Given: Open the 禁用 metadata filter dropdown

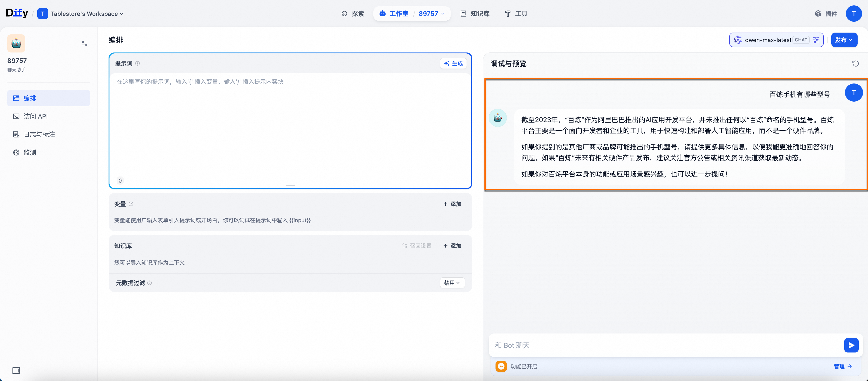Looking at the screenshot, I should pos(452,283).
